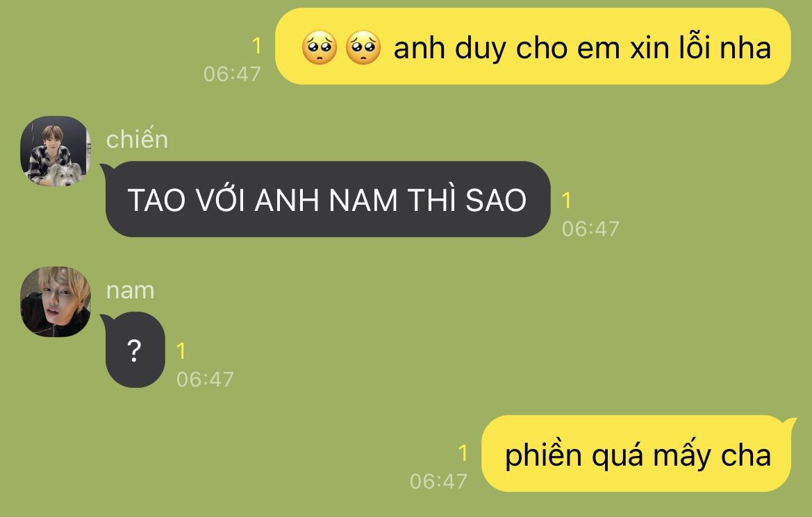Viewport: 812px width, 517px height.
Task: Click the sender name nam
Action: pos(131,290)
